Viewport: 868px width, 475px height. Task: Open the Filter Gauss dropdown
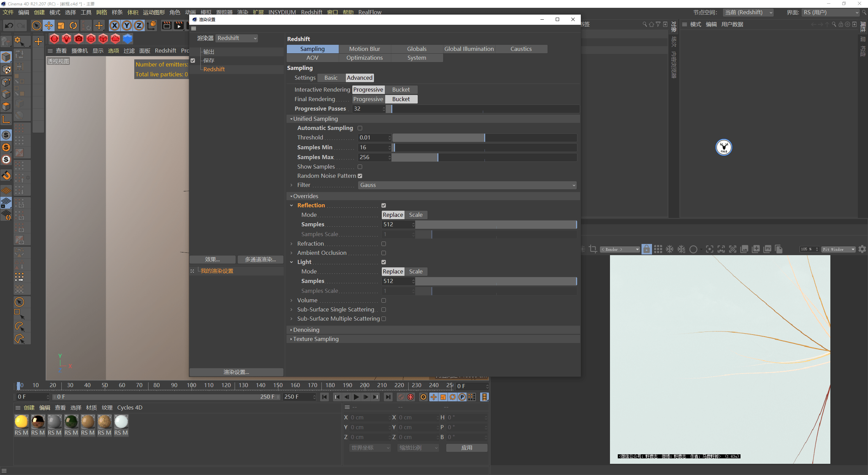pos(467,185)
